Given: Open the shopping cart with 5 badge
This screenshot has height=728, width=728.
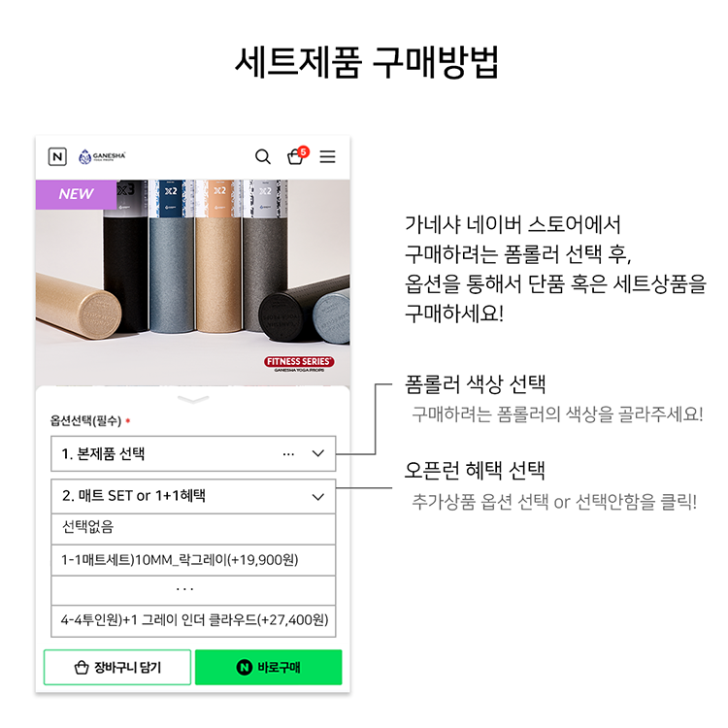Looking at the screenshot, I should (297, 155).
